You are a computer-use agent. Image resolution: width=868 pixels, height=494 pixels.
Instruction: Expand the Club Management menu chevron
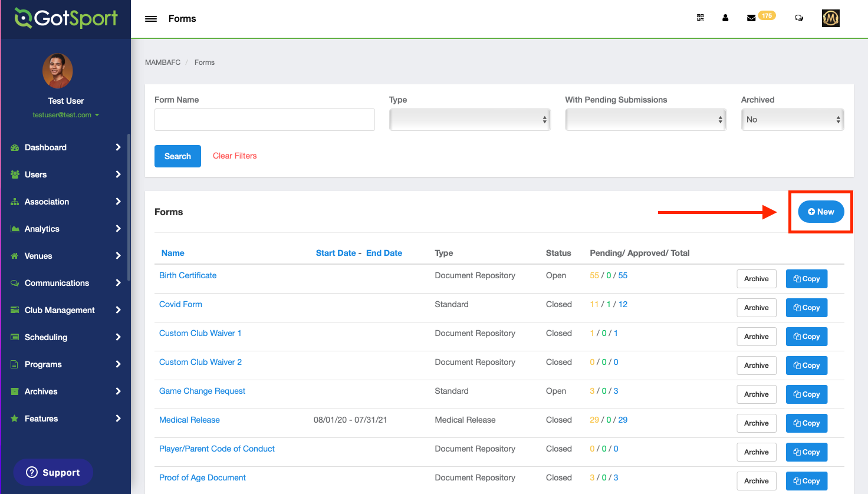coord(118,310)
